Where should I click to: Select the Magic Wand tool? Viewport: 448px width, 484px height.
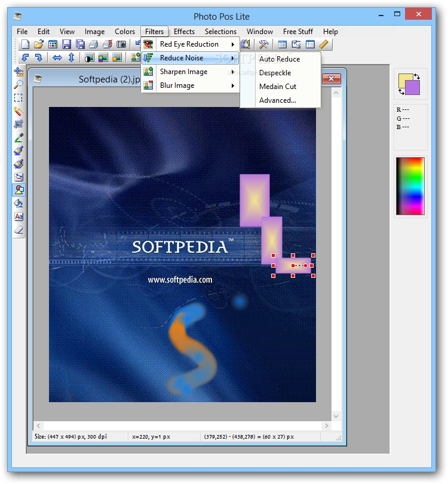(19, 111)
